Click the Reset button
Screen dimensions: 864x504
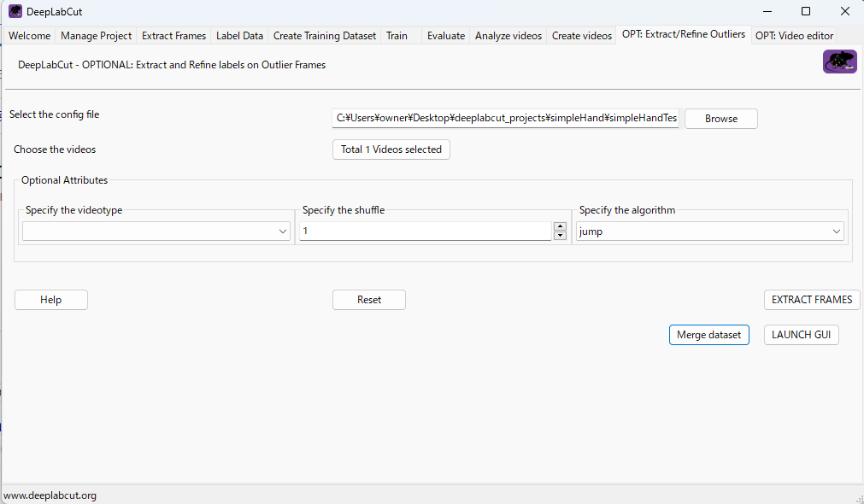(x=368, y=300)
